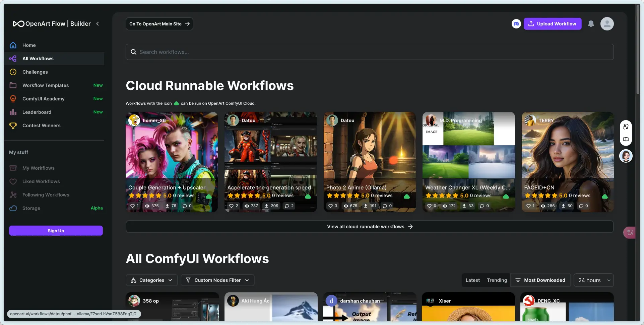Click the assistant avatar floating button
The width and height of the screenshot is (644, 325).
(626, 156)
